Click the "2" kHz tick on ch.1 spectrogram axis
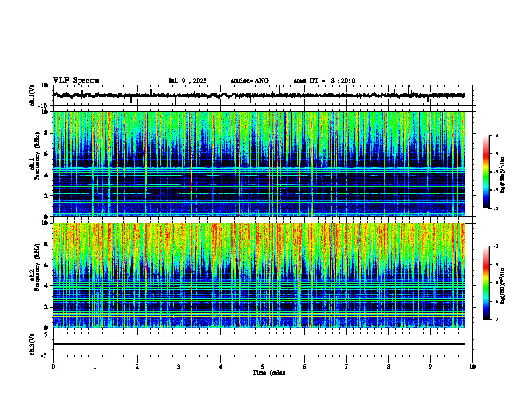 pyautogui.click(x=46, y=195)
